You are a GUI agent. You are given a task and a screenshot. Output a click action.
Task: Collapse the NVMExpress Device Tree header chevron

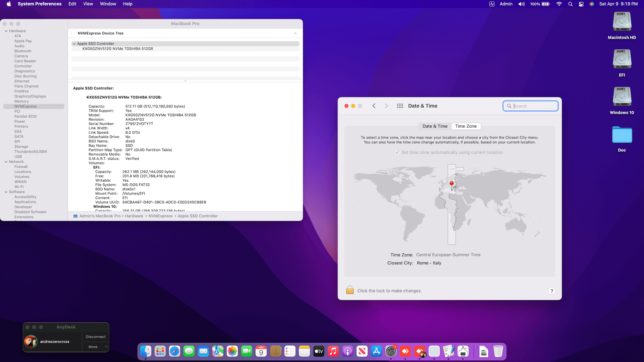click(295, 34)
